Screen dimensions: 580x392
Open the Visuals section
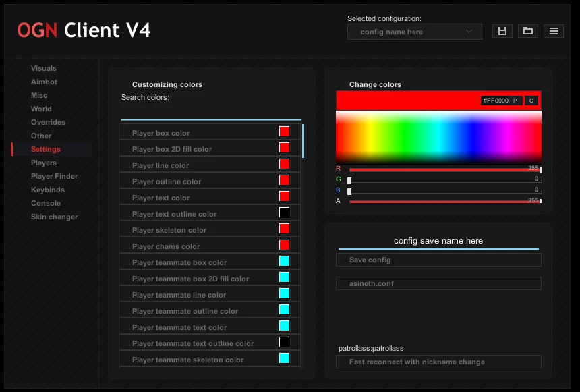click(x=44, y=68)
